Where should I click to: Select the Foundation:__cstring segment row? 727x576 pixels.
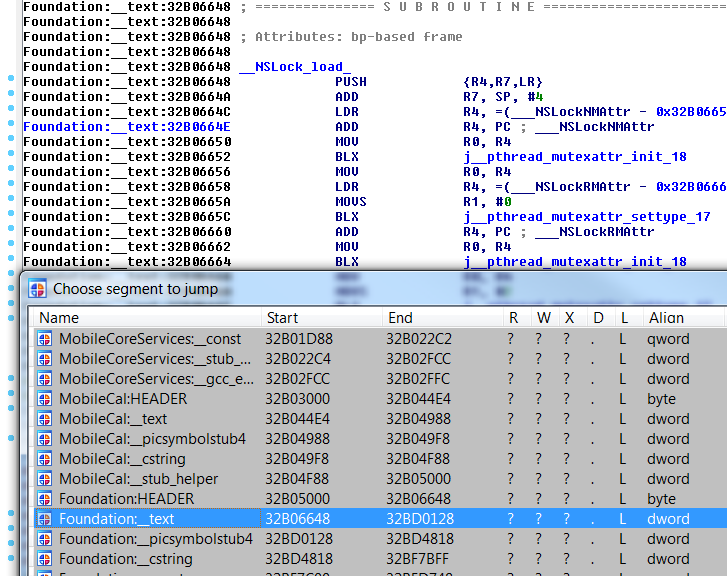coord(380,558)
